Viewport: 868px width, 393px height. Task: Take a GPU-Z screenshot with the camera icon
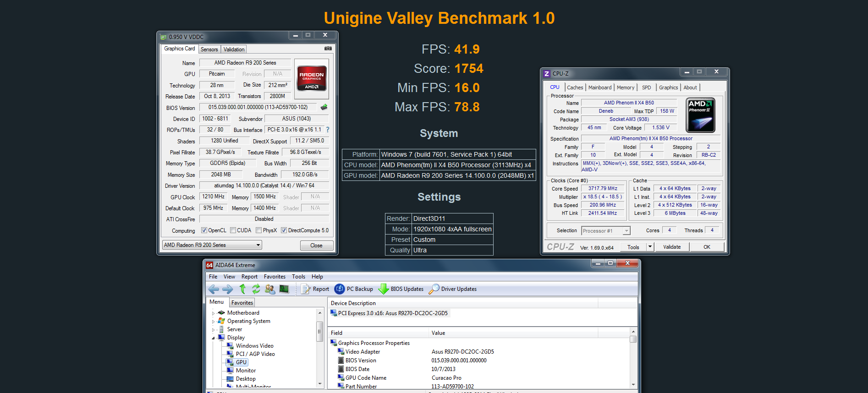pos(328,49)
